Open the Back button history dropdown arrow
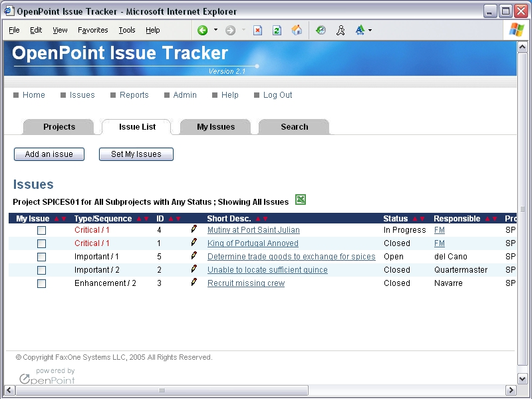Viewport: 532px width, 399px height. coord(215,30)
